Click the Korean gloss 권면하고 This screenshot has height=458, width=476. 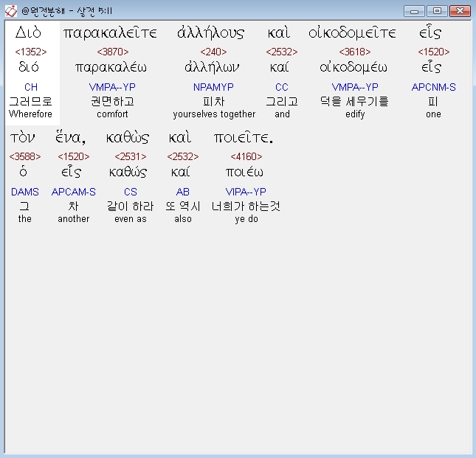112,101
